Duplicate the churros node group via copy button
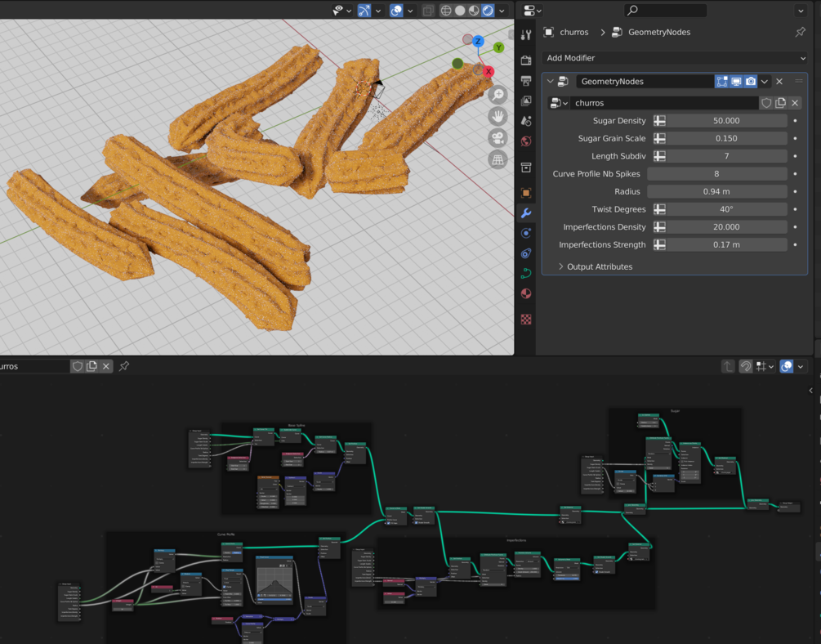The width and height of the screenshot is (821, 644). pos(779,101)
